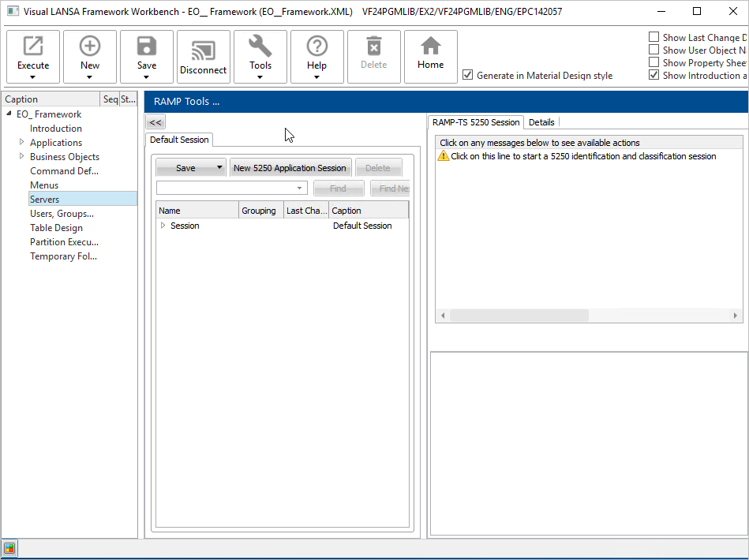Click the greyed Delete trash icon

(x=373, y=47)
